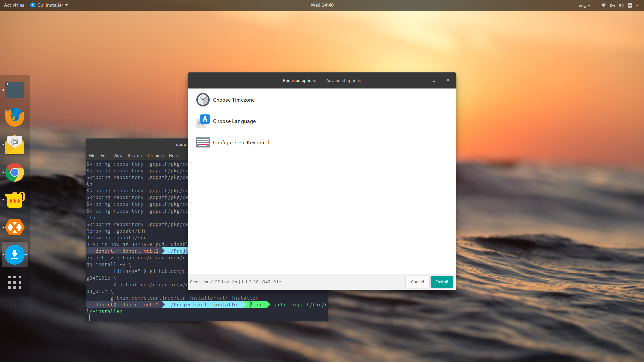Image resolution: width=644 pixels, height=362 pixels.
Task: Switch to the Advanced options tab
Action: click(343, 81)
